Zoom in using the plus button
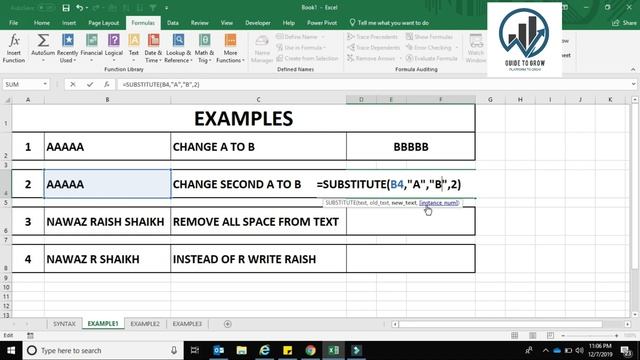The height and width of the screenshot is (360, 640). 616,336
